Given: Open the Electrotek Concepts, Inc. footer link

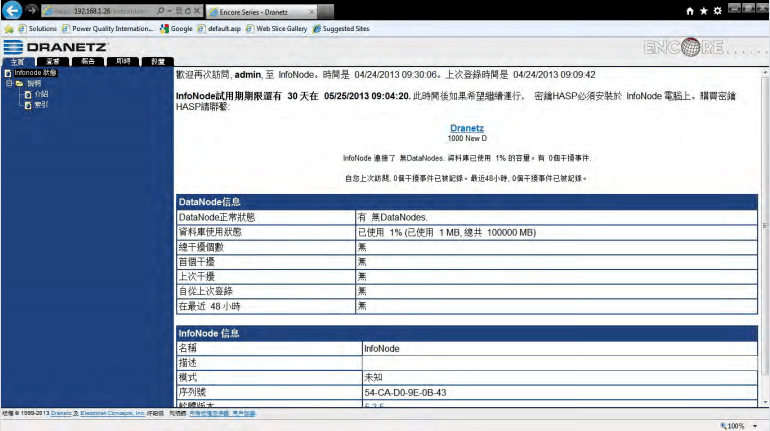Looking at the screenshot, I should 112,413.
